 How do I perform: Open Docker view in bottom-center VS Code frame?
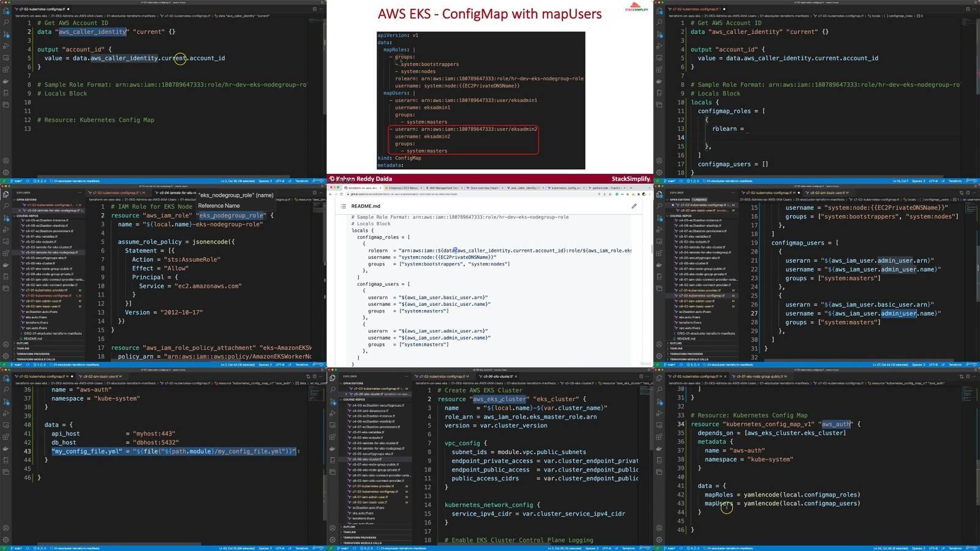point(333,449)
